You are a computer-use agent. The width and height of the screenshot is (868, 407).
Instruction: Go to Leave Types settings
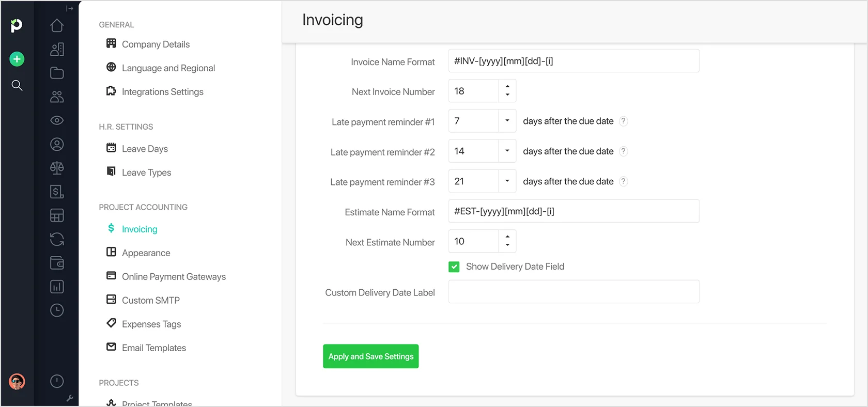(x=138, y=173)
